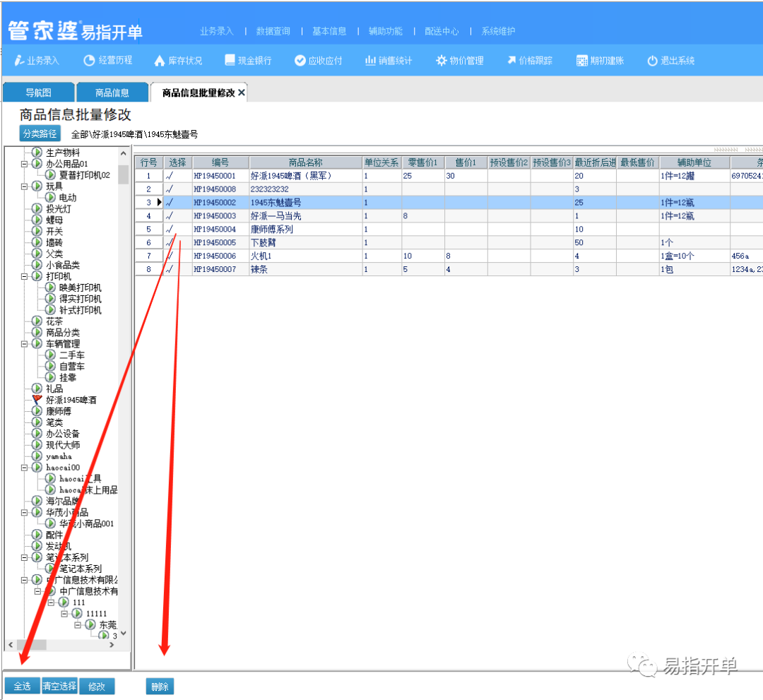Viewport: 763px width, 700px height.
Task: Collapse the 车辆管理 tree node
Action: pyautogui.click(x=24, y=344)
